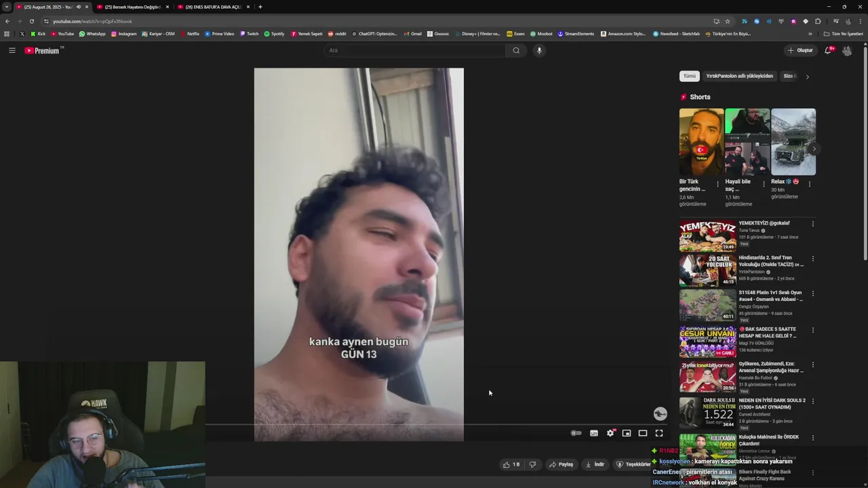Viewport: 868px width, 488px height.
Task: Click the channel watermark in player
Action: tap(660, 413)
